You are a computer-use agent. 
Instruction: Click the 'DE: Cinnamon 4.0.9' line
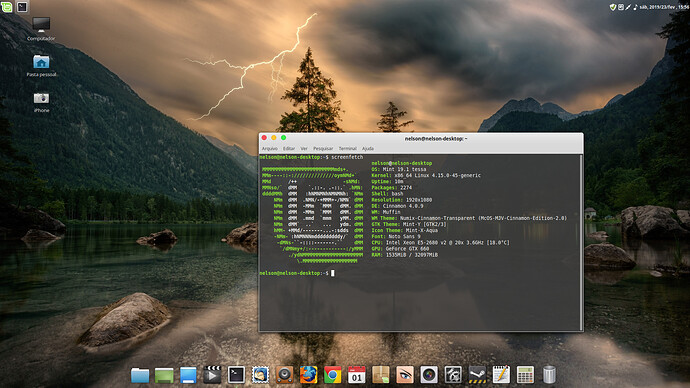tap(397, 206)
